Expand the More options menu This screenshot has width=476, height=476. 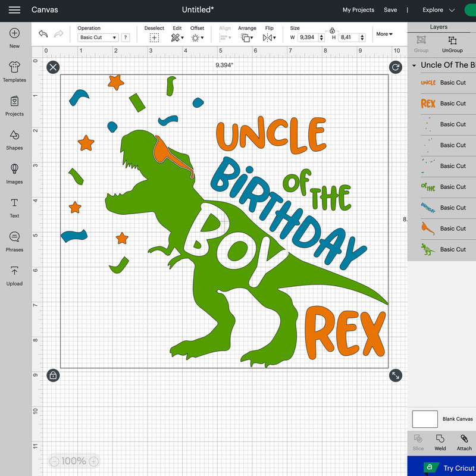[384, 34]
